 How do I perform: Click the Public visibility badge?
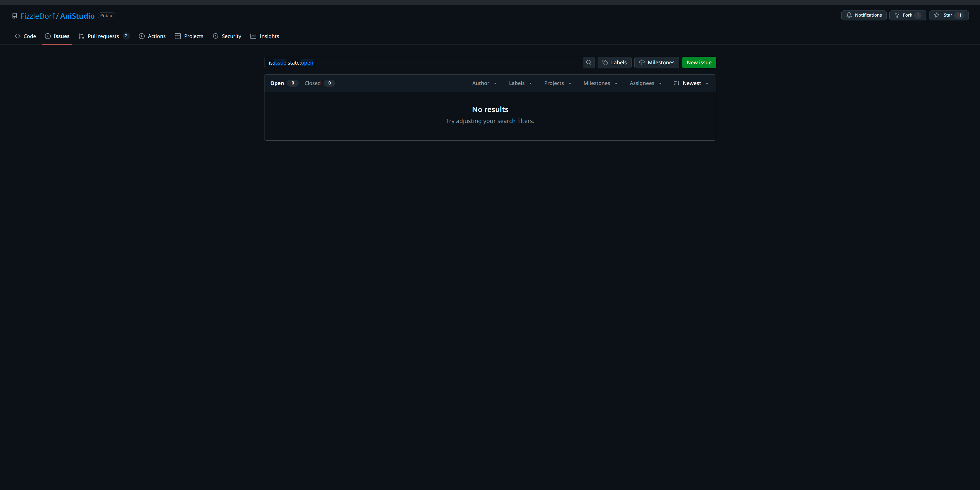coord(106,16)
